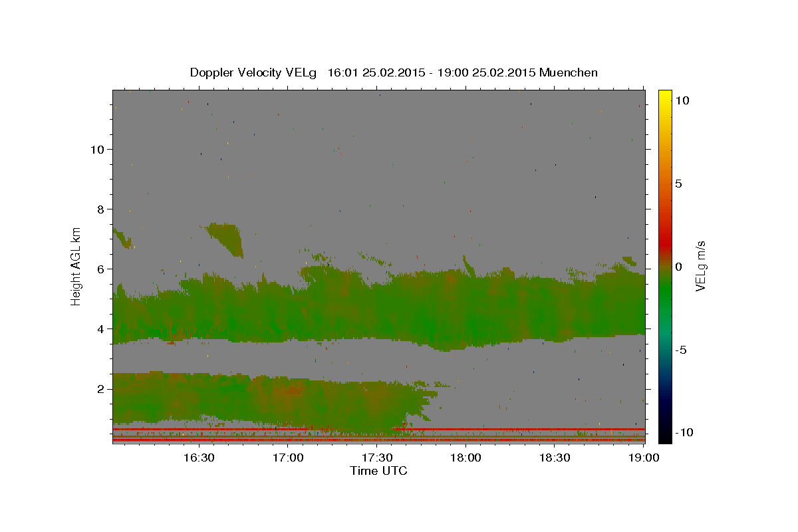The height and width of the screenshot is (532, 798).
Task: Click the 17:30 time tick label
Action: click(x=376, y=458)
